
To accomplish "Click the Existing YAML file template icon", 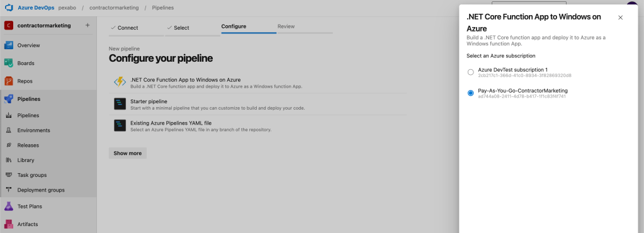I will click(x=120, y=126).
